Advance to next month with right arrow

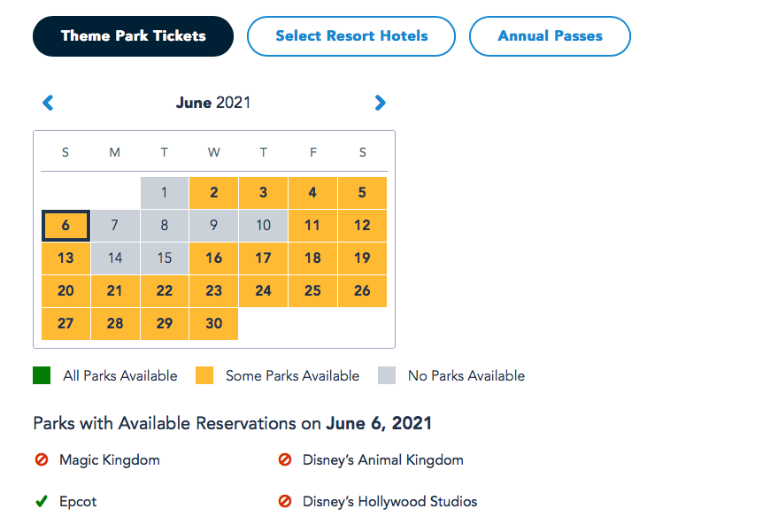coord(380,103)
